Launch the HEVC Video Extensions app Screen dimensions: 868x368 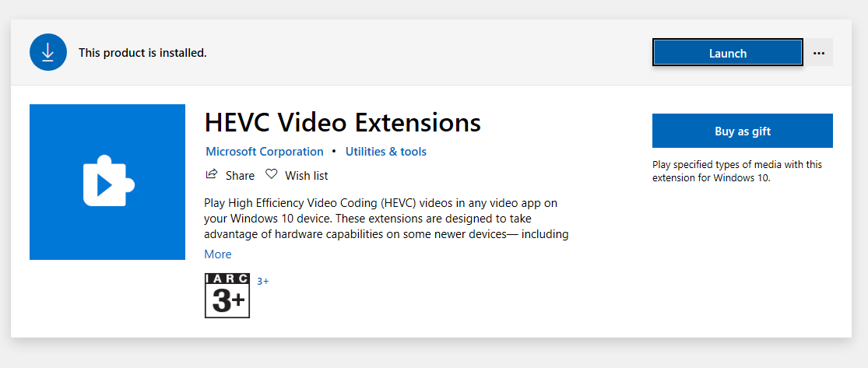click(727, 53)
